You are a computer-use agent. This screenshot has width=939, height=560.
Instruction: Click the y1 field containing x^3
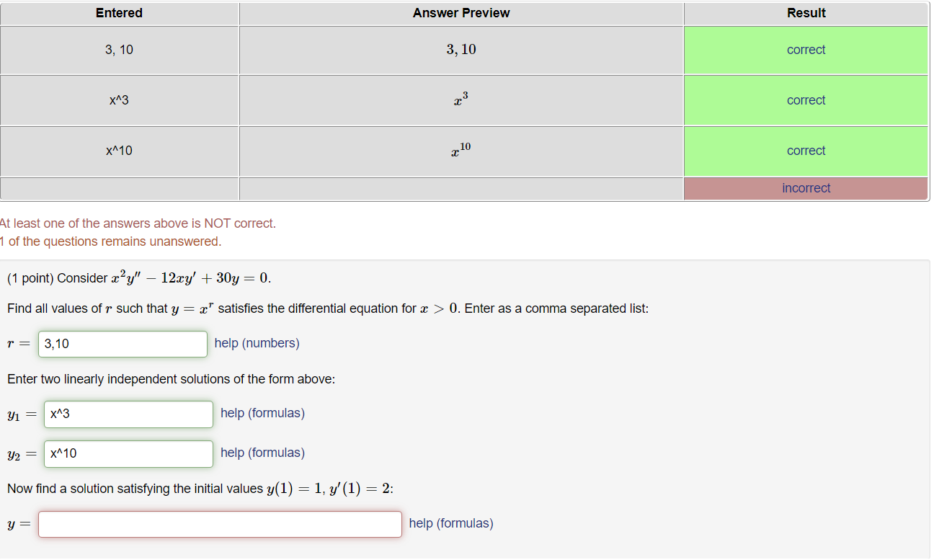pos(128,414)
